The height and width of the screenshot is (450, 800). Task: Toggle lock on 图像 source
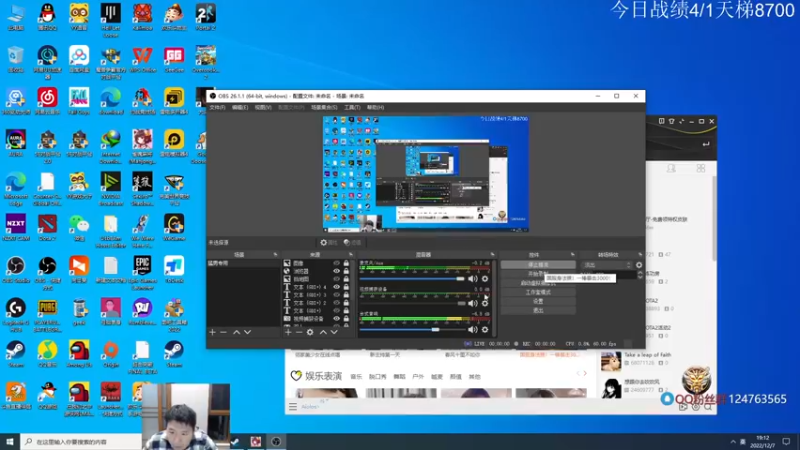pyautogui.click(x=346, y=263)
